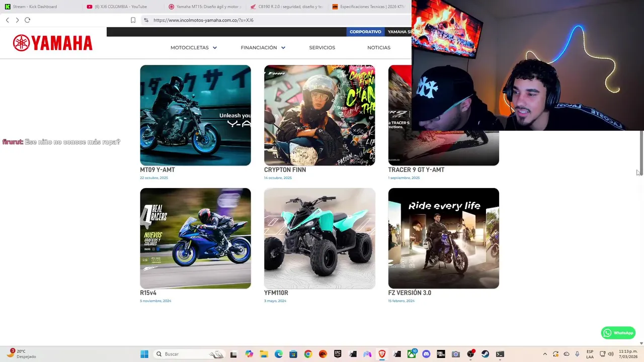Open the TRACER 9 GT Y-AMT title link
Image resolution: width=644 pixels, height=362 pixels.
coord(416,170)
